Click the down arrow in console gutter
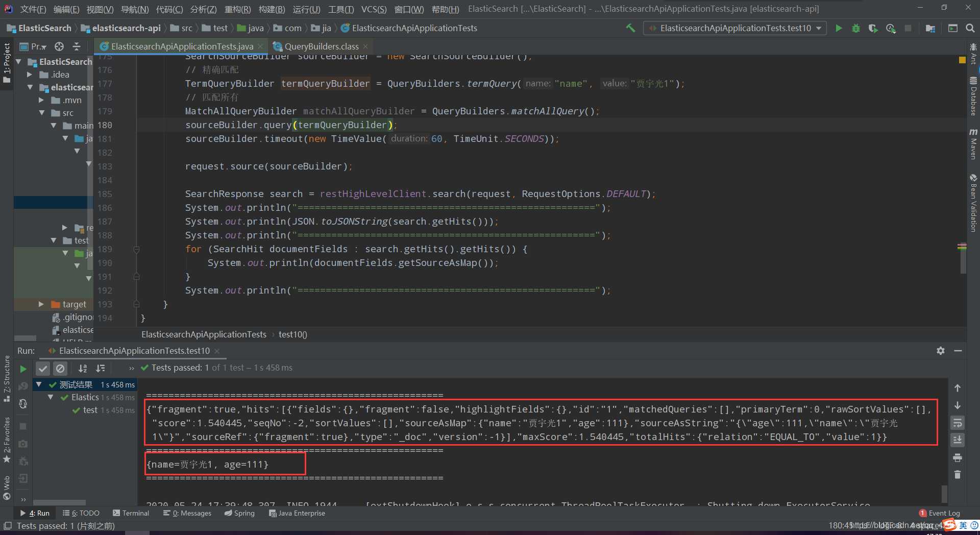Image resolution: width=980 pixels, height=535 pixels. click(x=958, y=405)
